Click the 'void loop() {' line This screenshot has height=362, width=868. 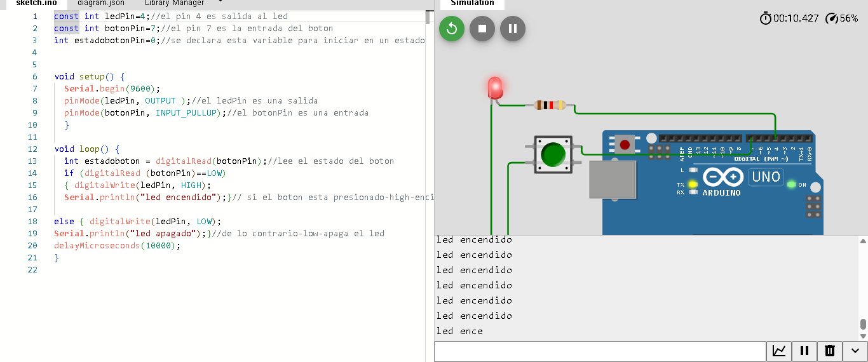coord(87,149)
